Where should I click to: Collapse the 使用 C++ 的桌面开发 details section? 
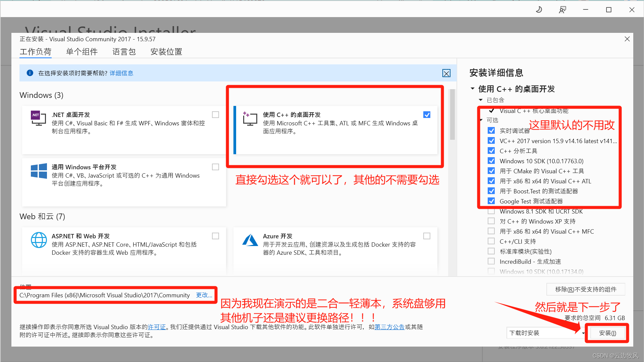tap(473, 89)
